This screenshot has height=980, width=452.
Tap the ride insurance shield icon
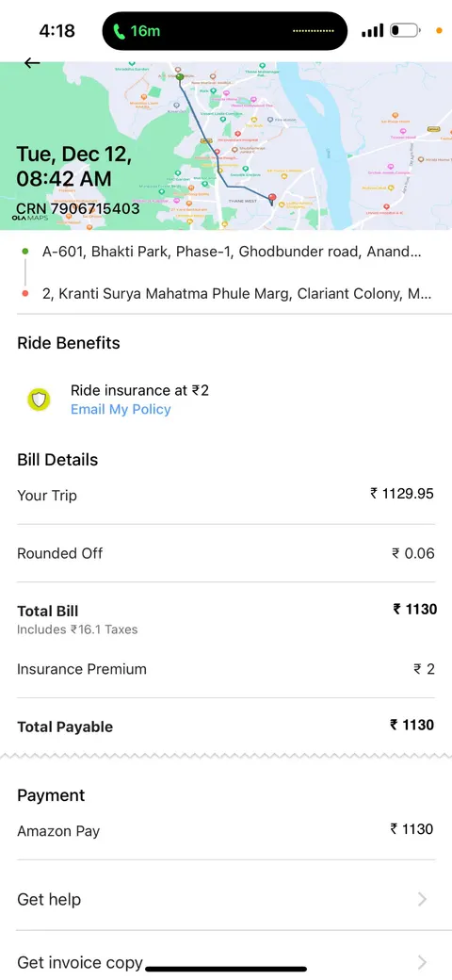40,400
